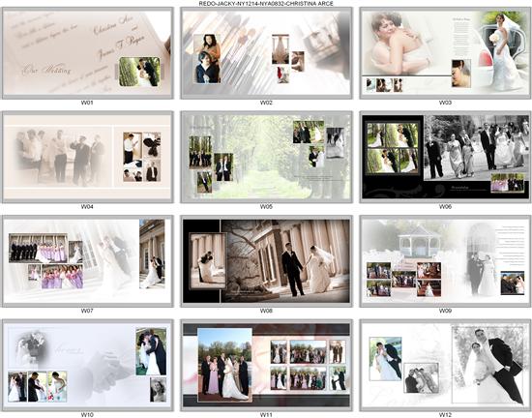
Task: Click the W04 label
Action: (x=87, y=207)
